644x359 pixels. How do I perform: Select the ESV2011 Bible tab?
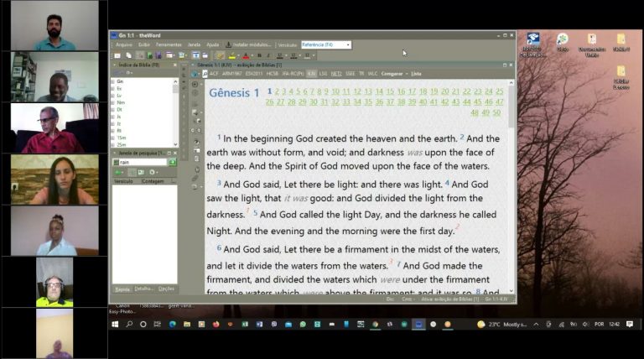click(254, 74)
